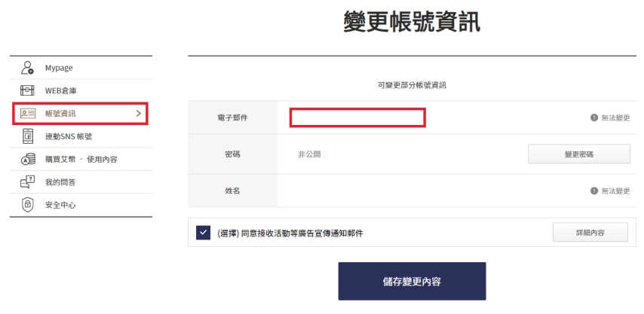This screenshot has width=644, height=314.
Task: Click the info icon beside email 無法變更
Action: click(x=594, y=118)
